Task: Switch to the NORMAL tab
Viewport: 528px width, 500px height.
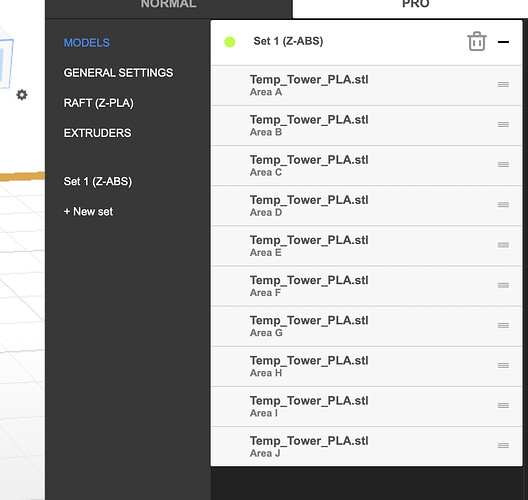Action: tap(169, 5)
